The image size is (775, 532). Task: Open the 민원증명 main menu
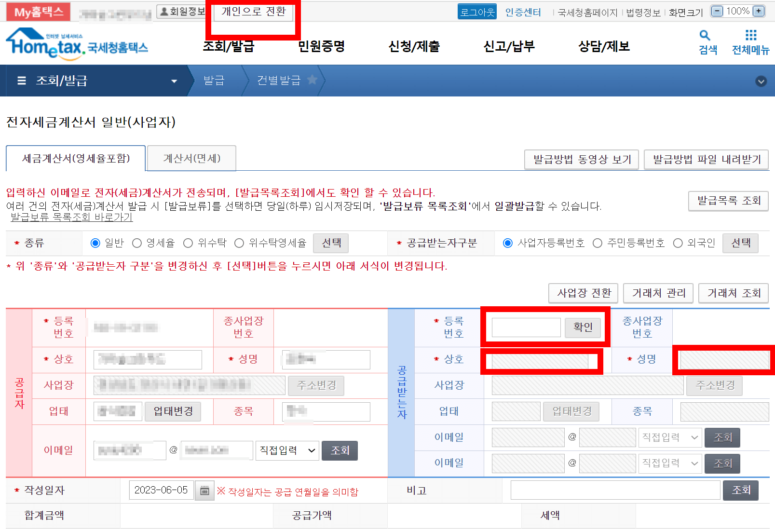[x=321, y=46]
